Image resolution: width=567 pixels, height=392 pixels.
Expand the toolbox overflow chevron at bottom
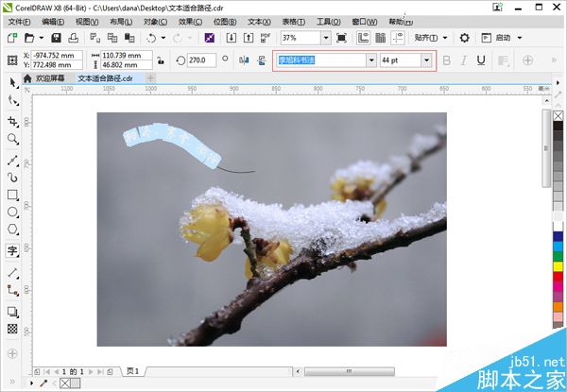click(12, 382)
